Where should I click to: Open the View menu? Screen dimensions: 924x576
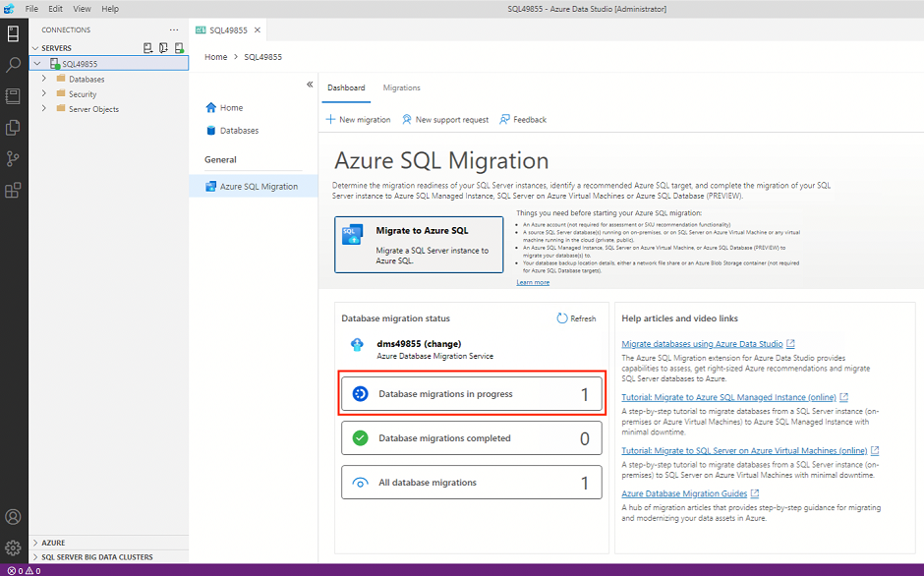tap(82, 9)
